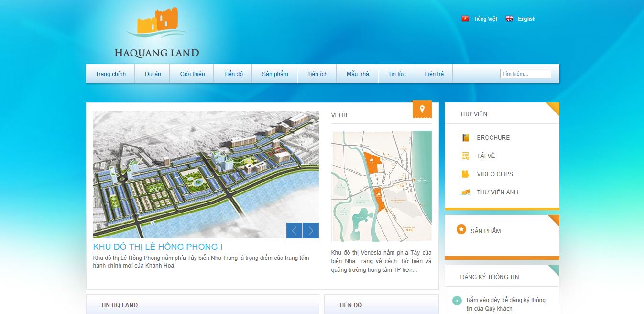This screenshot has height=314, width=644.
Task: Click the UK flag icon
Action: (509, 19)
